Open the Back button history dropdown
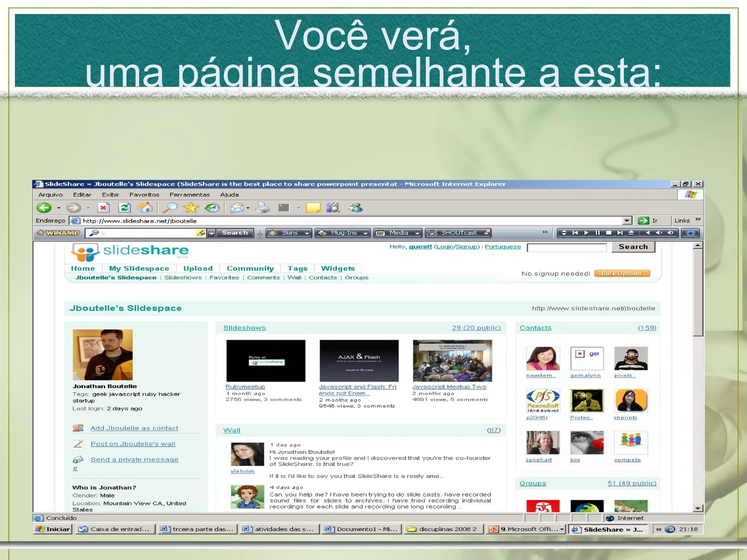The image size is (747, 560). pyautogui.click(x=58, y=208)
